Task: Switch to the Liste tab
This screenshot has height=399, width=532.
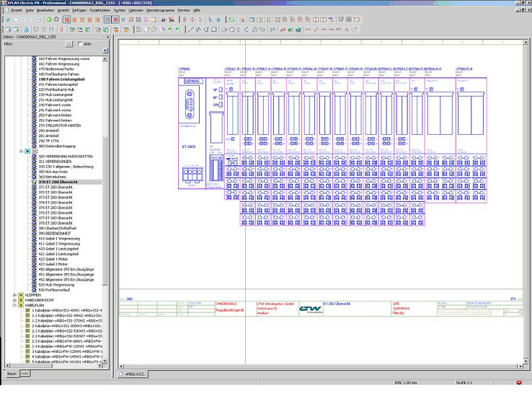Action: 25,373
